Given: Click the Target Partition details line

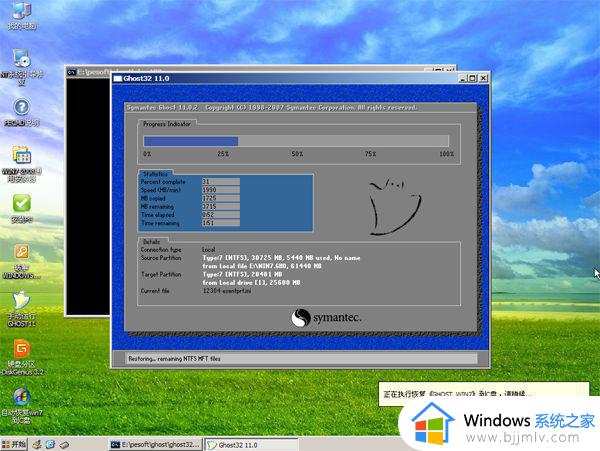Looking at the screenshot, I should tap(242, 274).
